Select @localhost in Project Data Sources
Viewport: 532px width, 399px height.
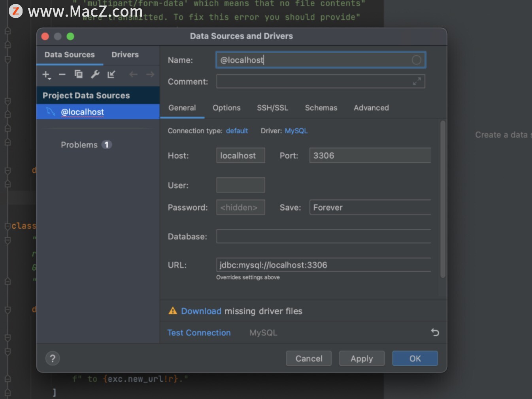(98, 112)
